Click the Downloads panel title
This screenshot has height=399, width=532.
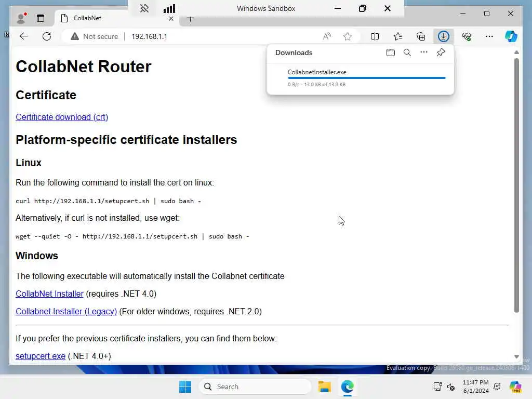tap(294, 52)
